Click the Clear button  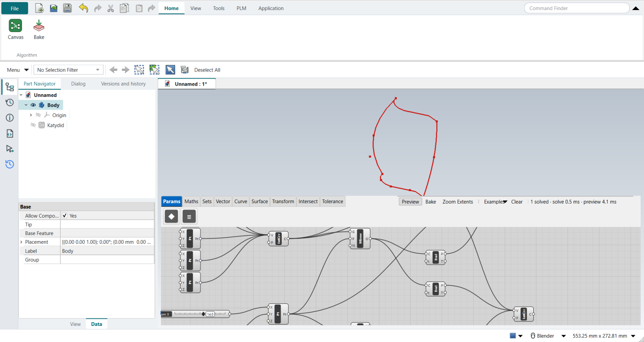click(517, 202)
